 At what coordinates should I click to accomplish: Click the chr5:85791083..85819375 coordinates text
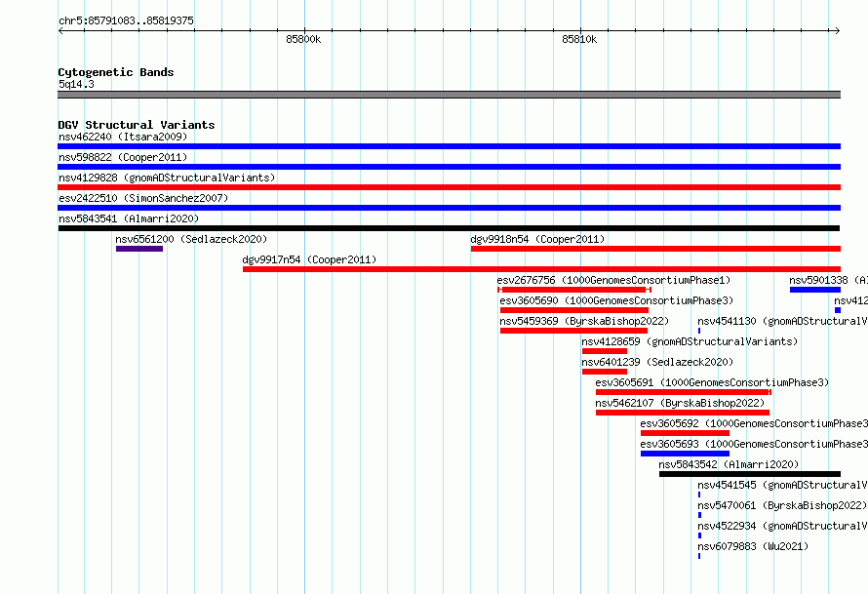click(126, 20)
